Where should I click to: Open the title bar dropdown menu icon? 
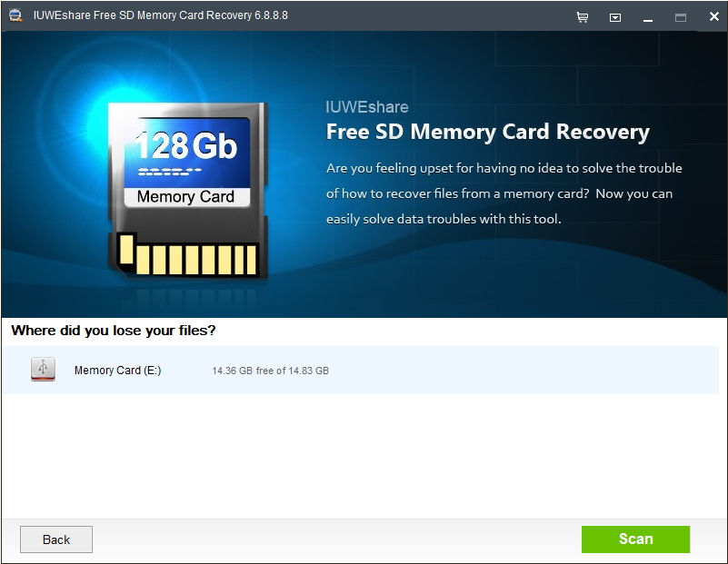pos(615,17)
